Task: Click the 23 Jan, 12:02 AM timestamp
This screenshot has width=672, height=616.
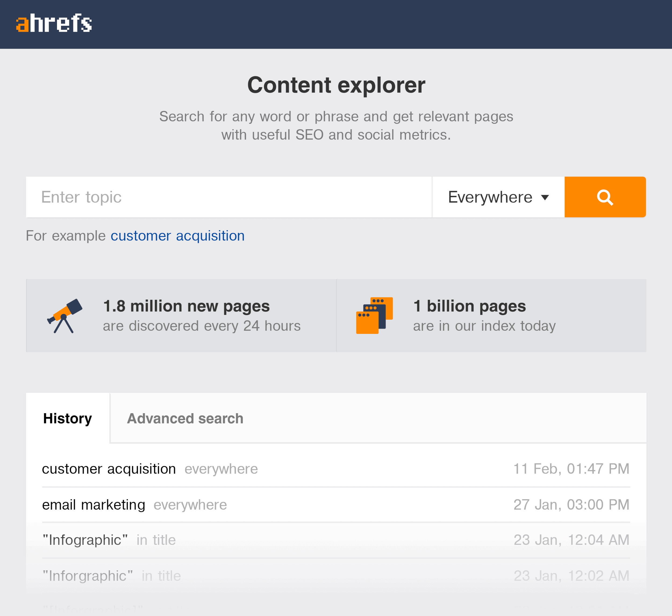Action: (x=571, y=576)
